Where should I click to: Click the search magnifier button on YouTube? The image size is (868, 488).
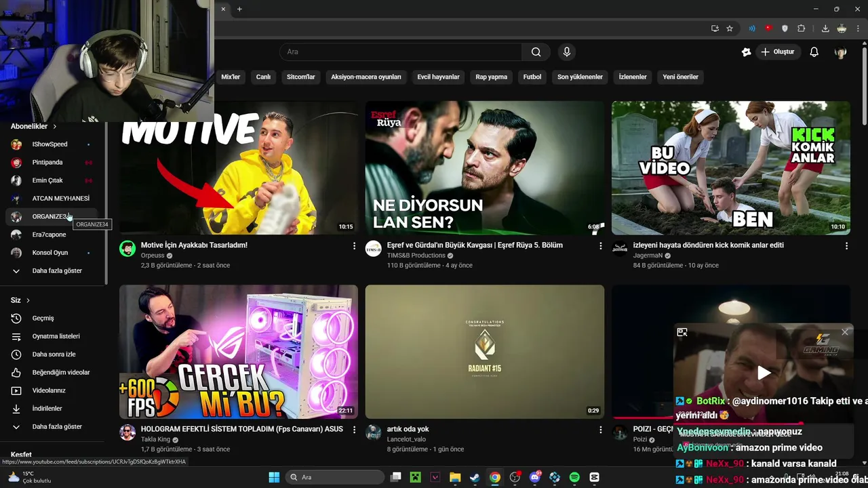[x=536, y=52]
